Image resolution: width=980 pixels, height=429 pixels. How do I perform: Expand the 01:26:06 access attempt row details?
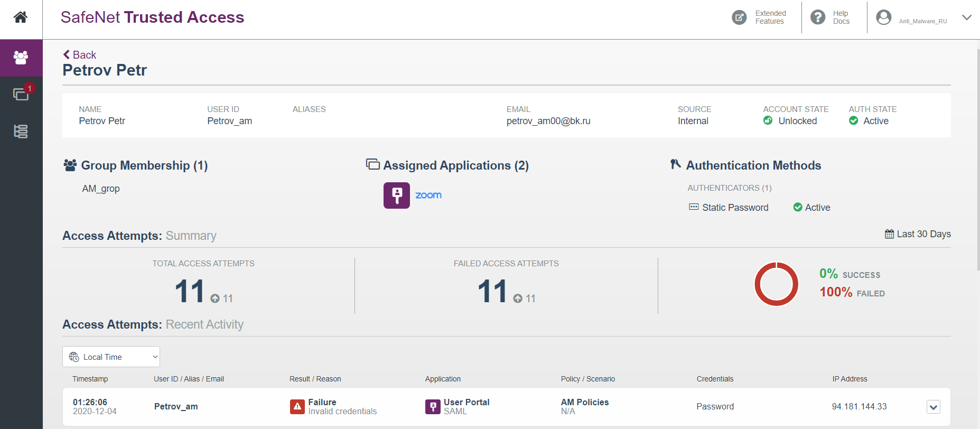tap(933, 407)
